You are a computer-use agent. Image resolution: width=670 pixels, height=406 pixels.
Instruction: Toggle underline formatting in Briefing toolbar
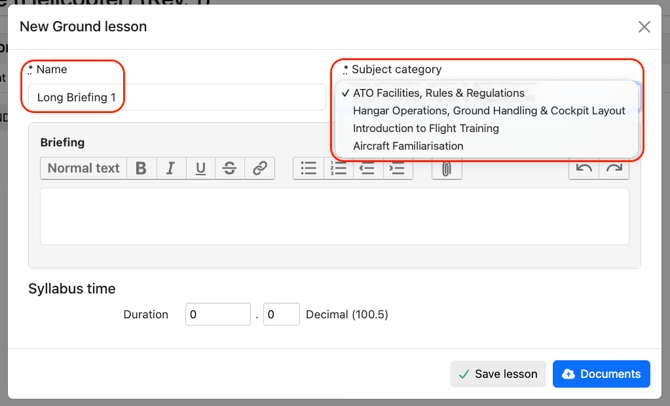point(200,168)
